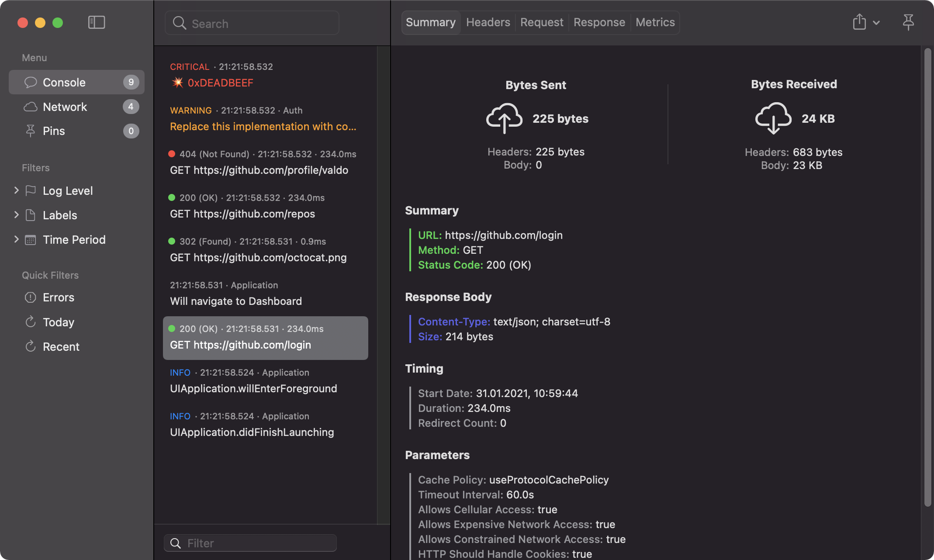Open the Metrics tab

(655, 22)
